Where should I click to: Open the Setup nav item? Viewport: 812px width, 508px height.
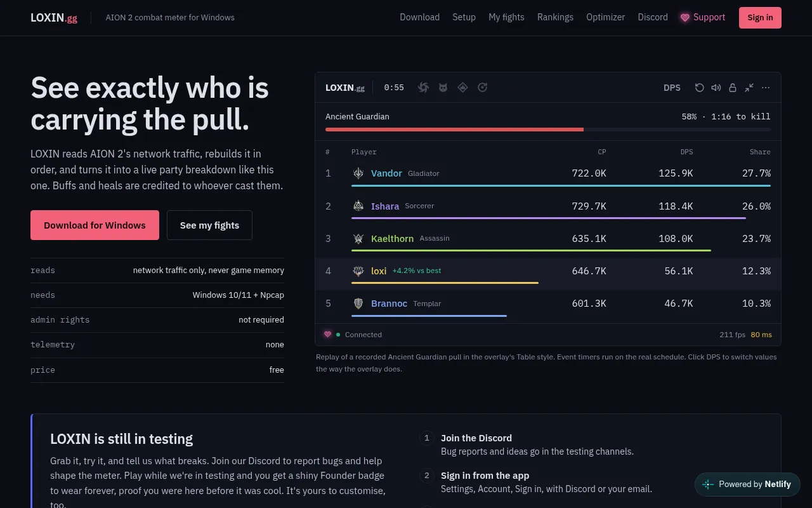[x=464, y=17]
